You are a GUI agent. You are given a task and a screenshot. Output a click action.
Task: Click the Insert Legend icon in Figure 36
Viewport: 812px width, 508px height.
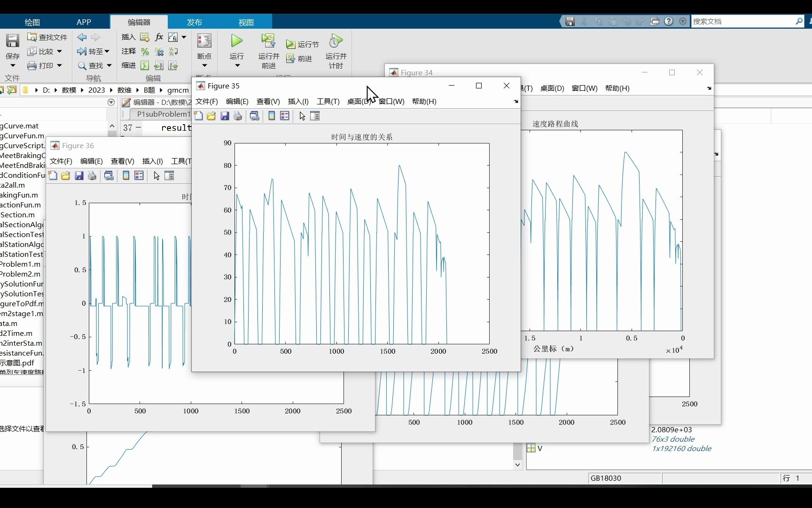click(139, 175)
